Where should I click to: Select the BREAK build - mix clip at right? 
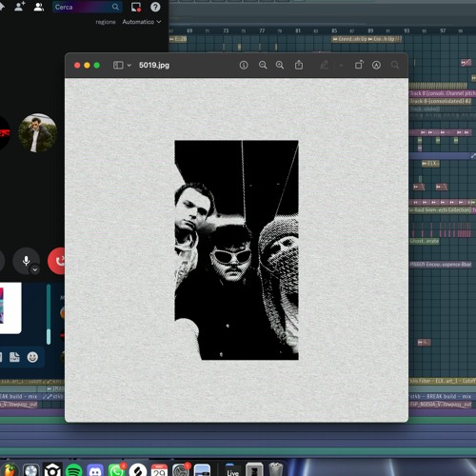441,396
